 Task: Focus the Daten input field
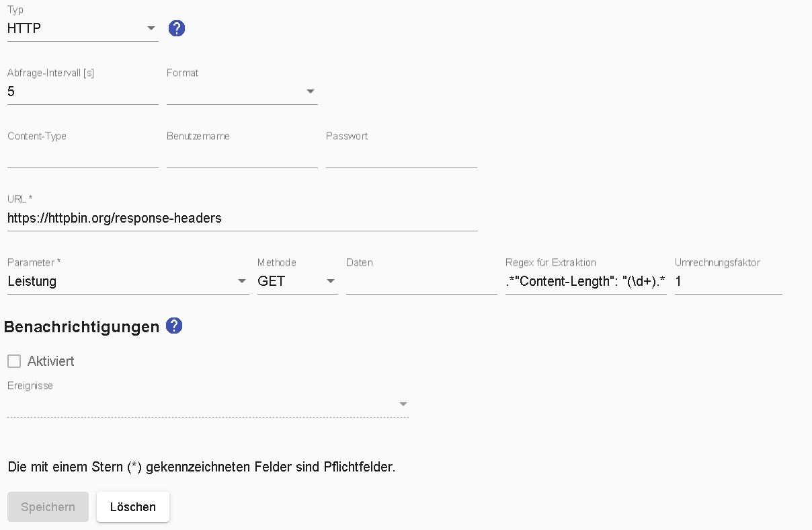point(421,282)
